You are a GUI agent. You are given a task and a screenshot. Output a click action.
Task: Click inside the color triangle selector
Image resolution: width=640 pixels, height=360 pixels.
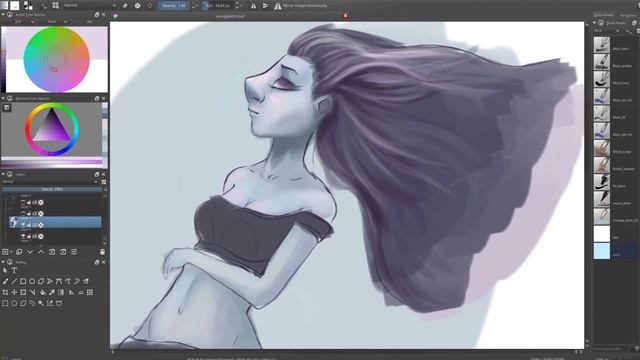(52, 126)
